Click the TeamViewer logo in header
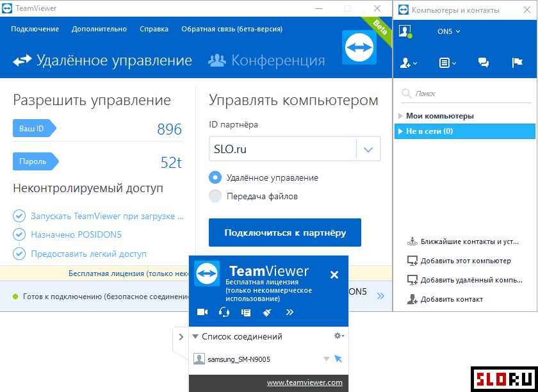Viewport: 538px width, 392px height. [359, 47]
